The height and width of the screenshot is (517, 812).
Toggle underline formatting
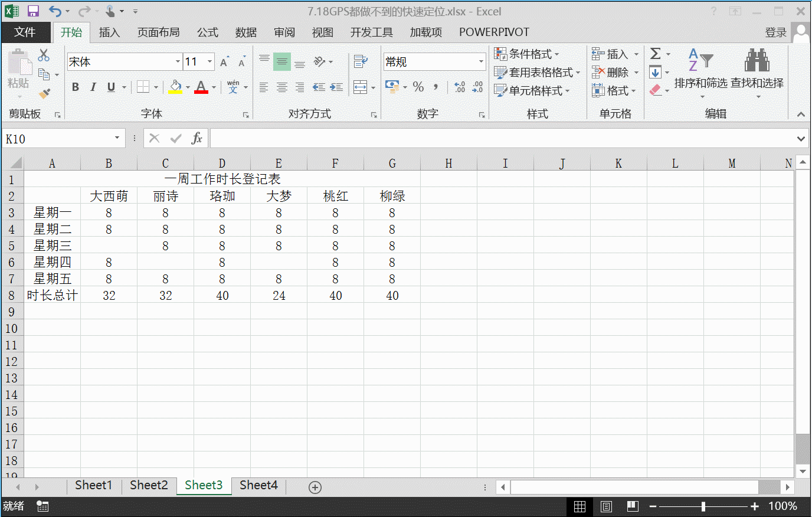[111, 87]
